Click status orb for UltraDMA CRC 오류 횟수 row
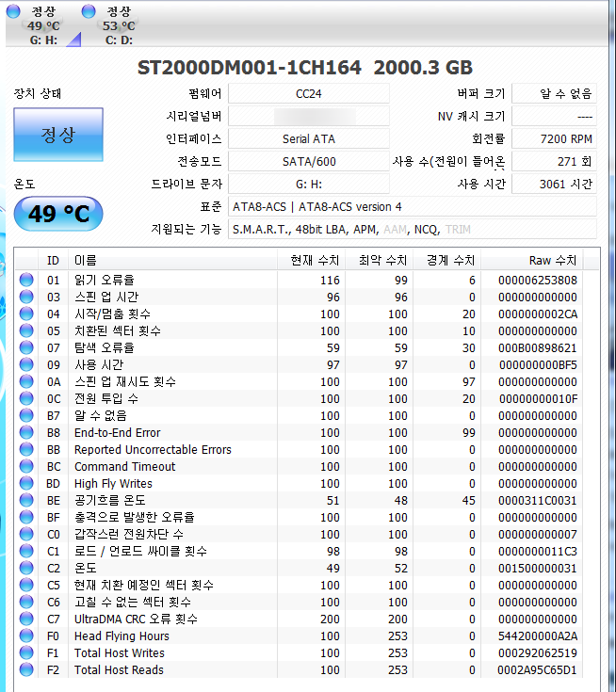Screen dimensions: 616x692 coord(26,619)
